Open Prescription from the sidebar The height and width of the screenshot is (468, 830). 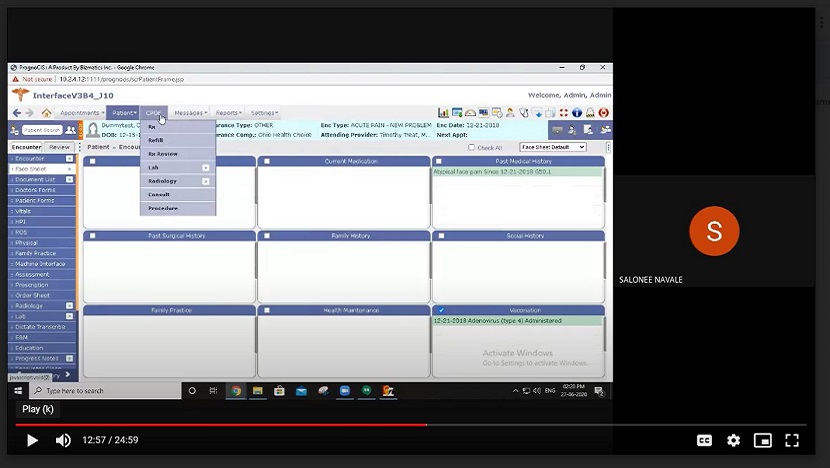[42, 285]
